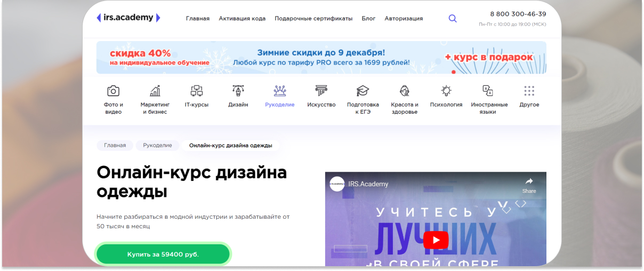Open Активация кода menu item
This screenshot has width=644, height=271.
coord(242,18)
